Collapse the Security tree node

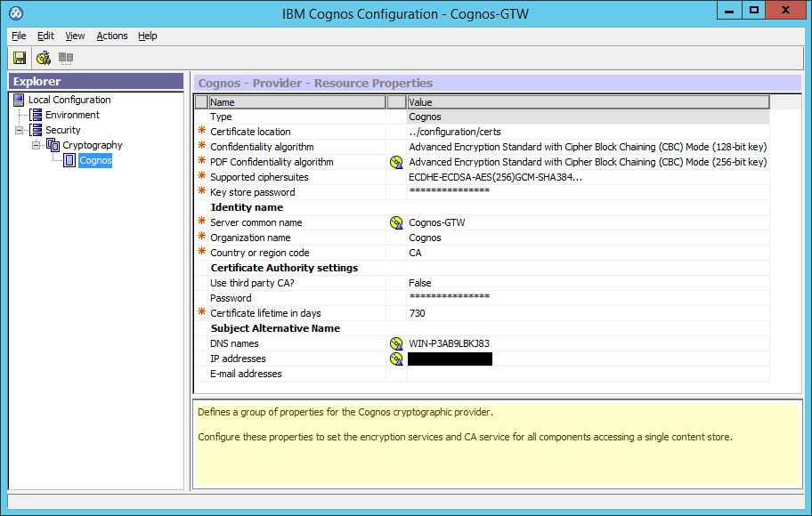(20, 130)
